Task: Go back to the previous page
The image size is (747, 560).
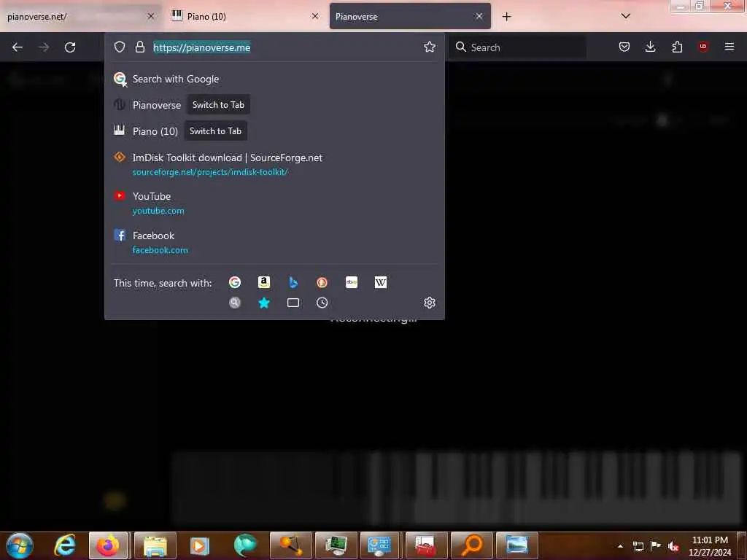Action: (x=18, y=47)
